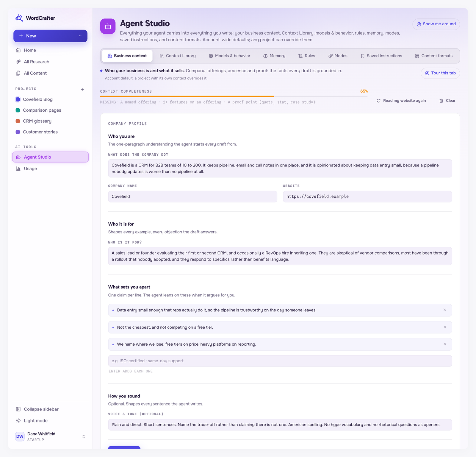Click Tour this tab button
This screenshot has height=457, width=476.
[x=440, y=73]
